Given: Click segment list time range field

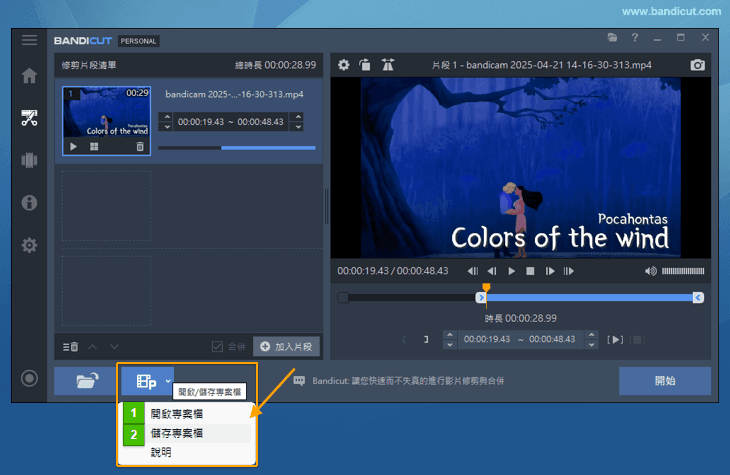Looking at the screenshot, I should tap(231, 122).
